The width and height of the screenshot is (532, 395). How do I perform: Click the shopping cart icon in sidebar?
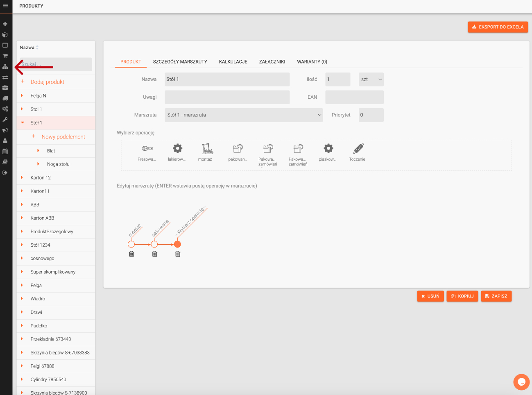click(x=5, y=56)
